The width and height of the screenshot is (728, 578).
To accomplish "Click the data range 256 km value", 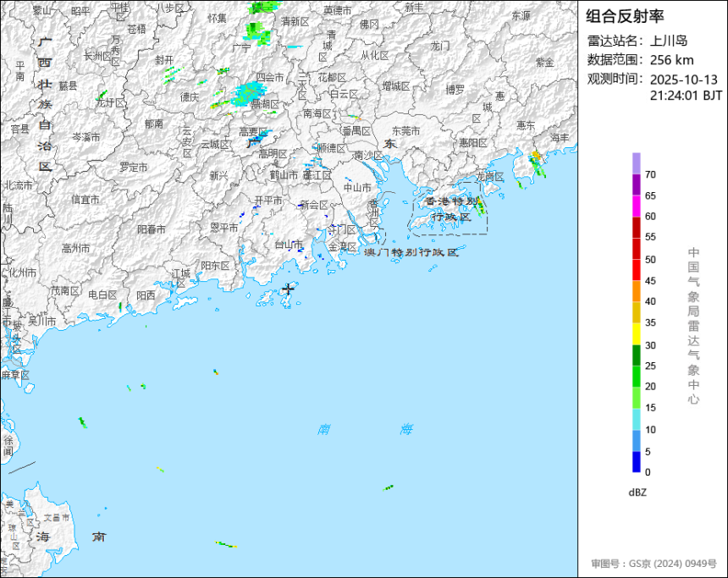I will tap(671, 60).
